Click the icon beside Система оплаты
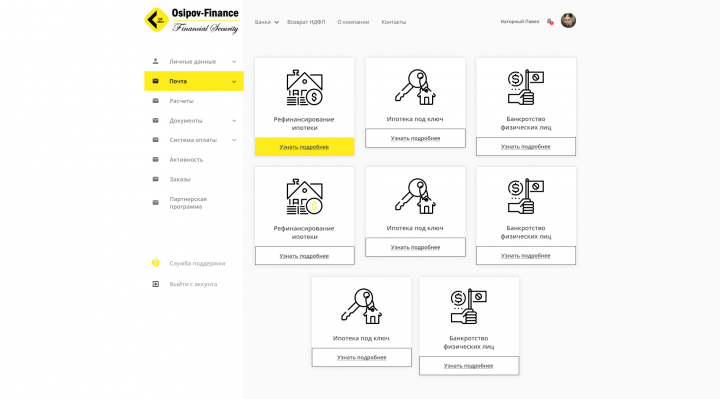Screen dimensions: 720x399 (x=155, y=140)
